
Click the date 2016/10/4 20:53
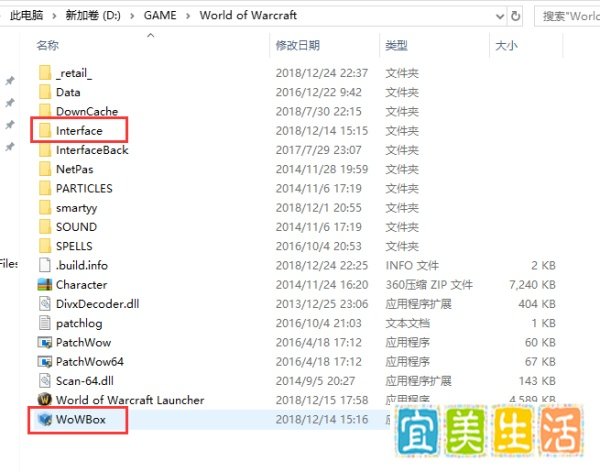click(318, 246)
